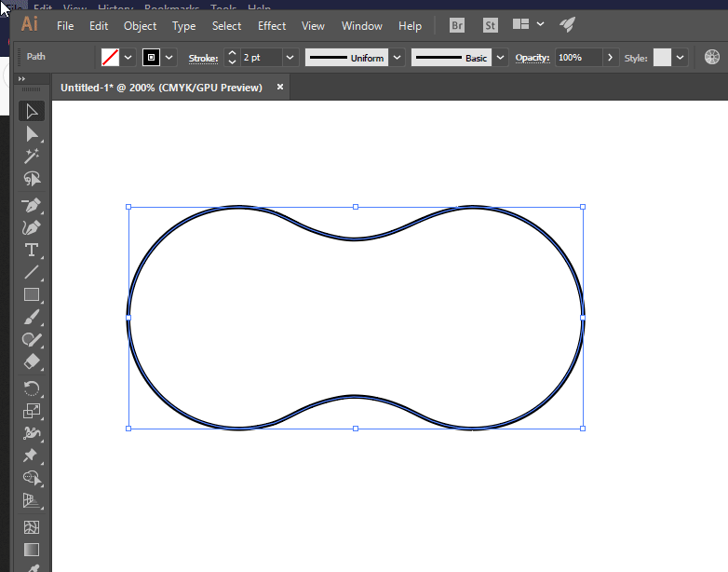Click the Opacity panel link label

coord(533,58)
